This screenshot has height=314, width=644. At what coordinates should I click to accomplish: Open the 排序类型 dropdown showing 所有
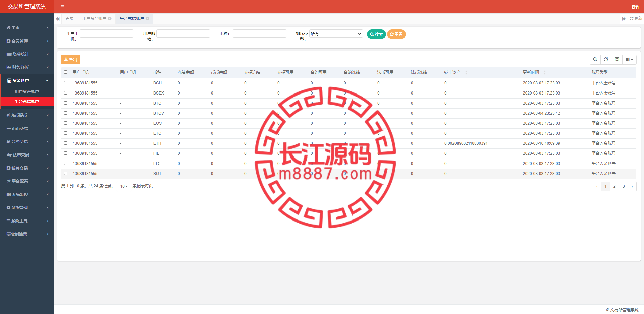tap(336, 34)
